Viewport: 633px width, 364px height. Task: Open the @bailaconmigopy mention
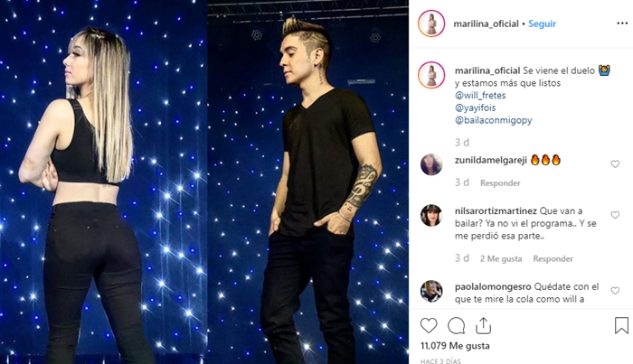494,120
